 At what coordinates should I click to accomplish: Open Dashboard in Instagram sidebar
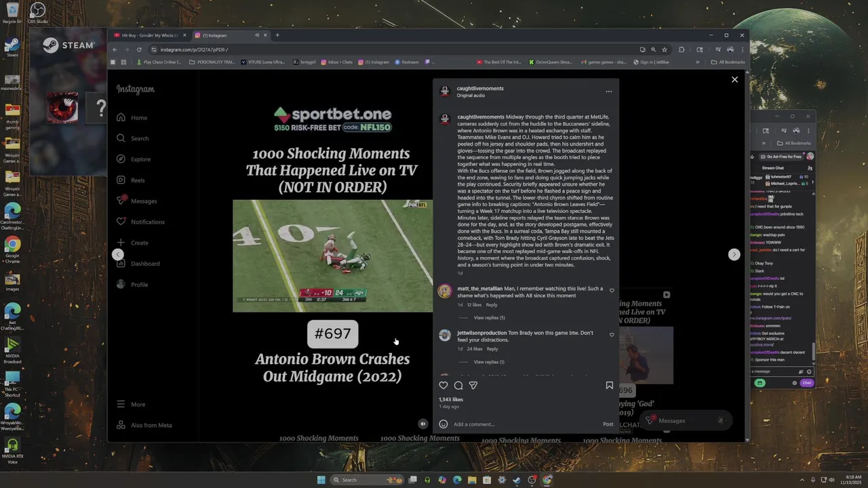[x=138, y=264]
